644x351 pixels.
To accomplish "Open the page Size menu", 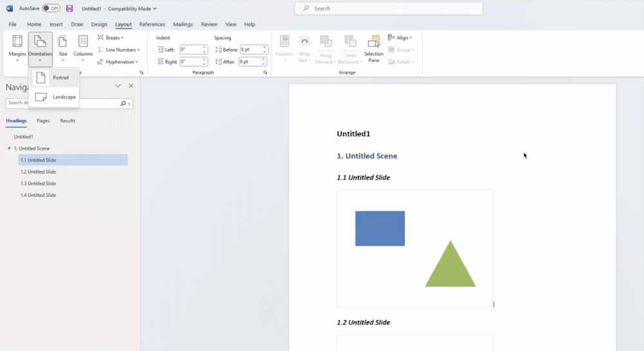I will tap(63, 48).
